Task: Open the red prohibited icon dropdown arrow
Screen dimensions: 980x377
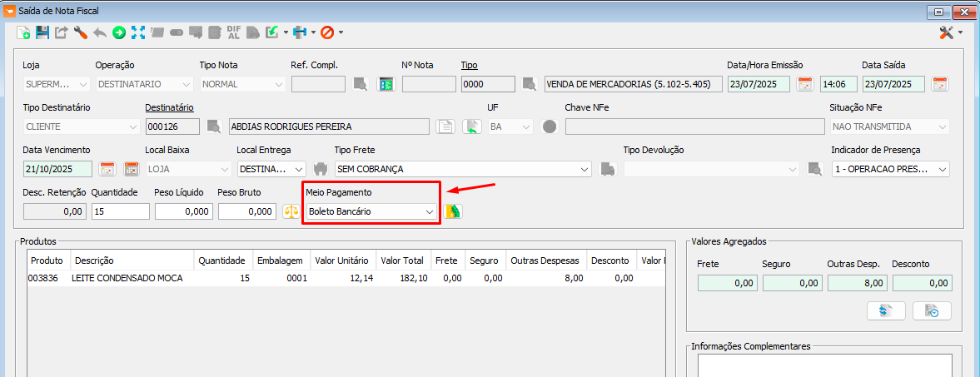Action: 341,32
